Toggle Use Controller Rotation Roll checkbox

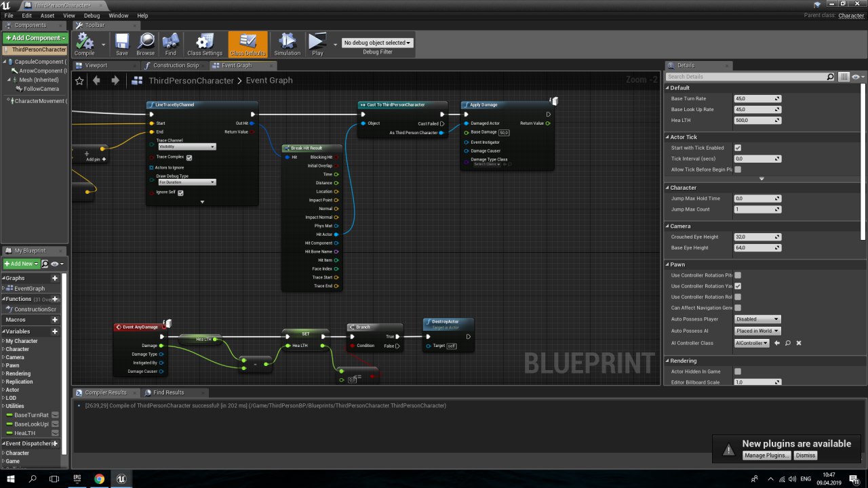(x=738, y=297)
